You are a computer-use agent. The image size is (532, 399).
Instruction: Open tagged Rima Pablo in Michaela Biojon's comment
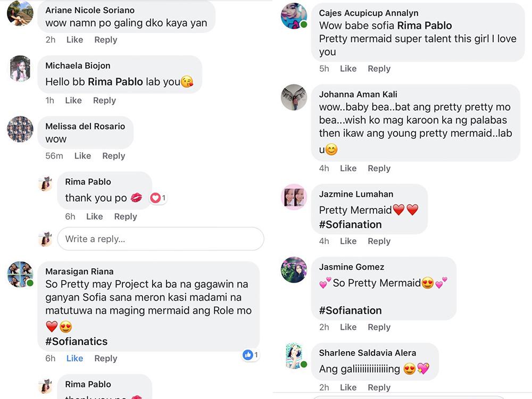(115, 82)
